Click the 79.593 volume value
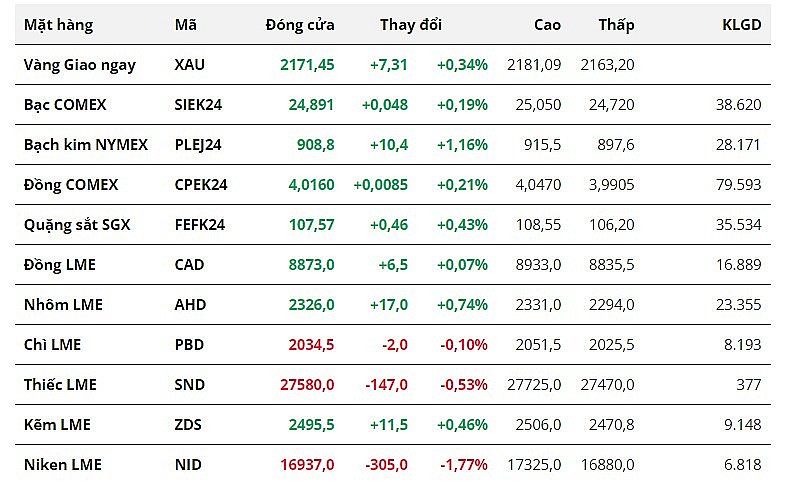798x485 pixels. point(740,185)
